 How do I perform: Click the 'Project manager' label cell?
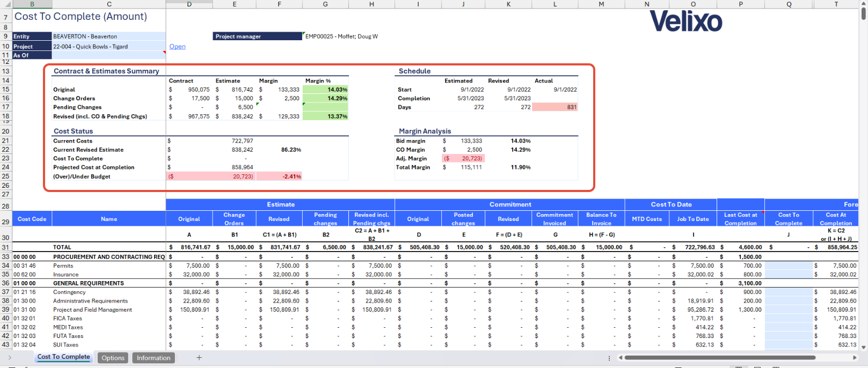coord(258,36)
